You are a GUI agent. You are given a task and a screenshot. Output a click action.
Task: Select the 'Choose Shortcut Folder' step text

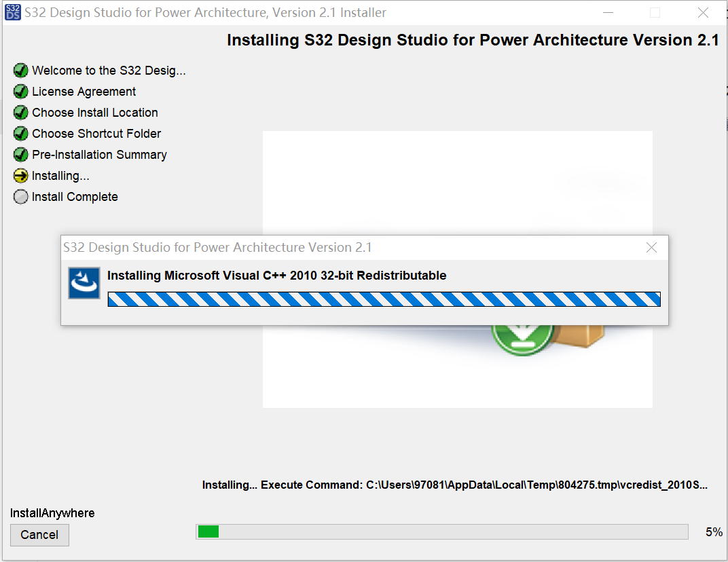pyautogui.click(x=96, y=134)
